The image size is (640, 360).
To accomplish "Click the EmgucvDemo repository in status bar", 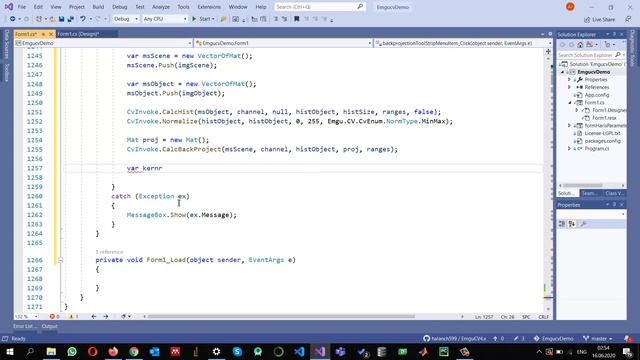I will click(553, 338).
